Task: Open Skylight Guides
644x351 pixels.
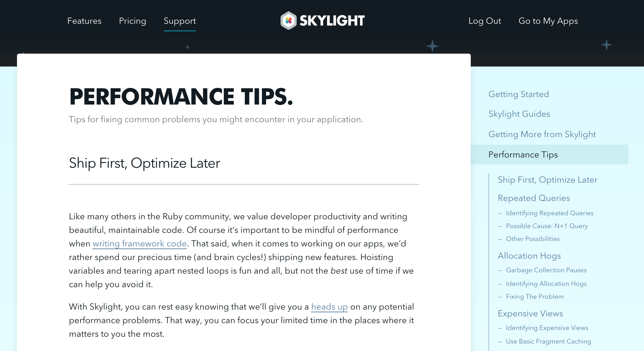Action: pos(519,114)
